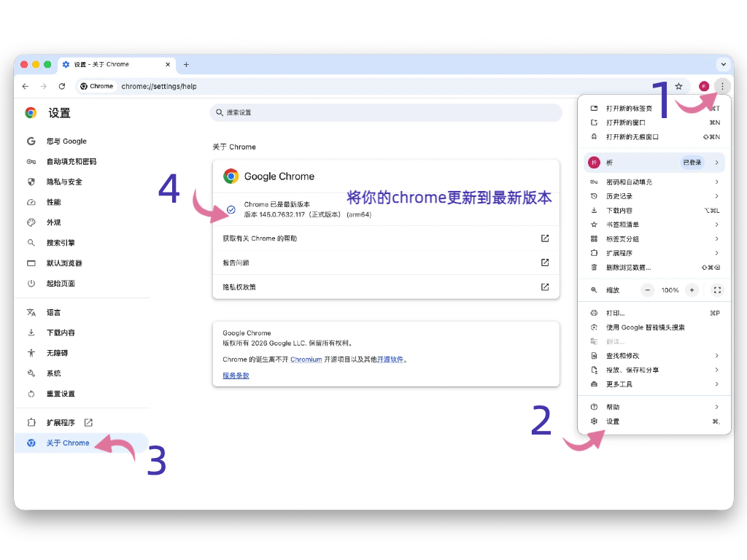Open a new tab with plus button
This screenshot has height=560, width=747.
186,64
